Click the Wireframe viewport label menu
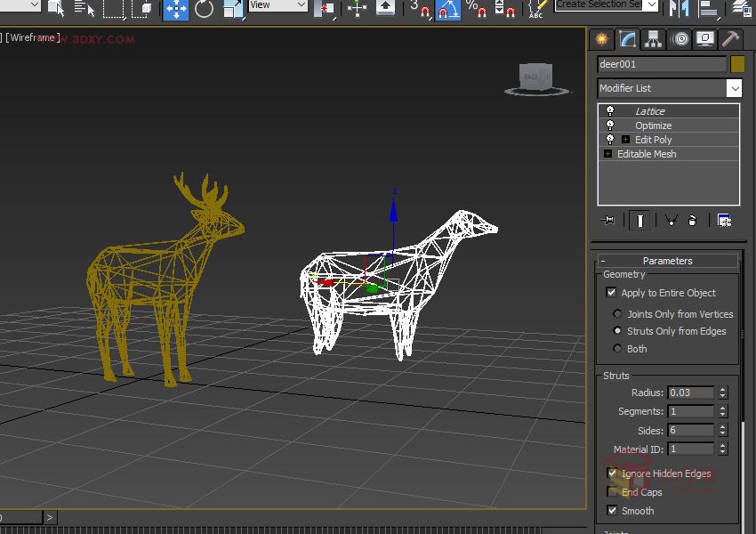Image resolution: width=756 pixels, height=534 pixels. 34,38
